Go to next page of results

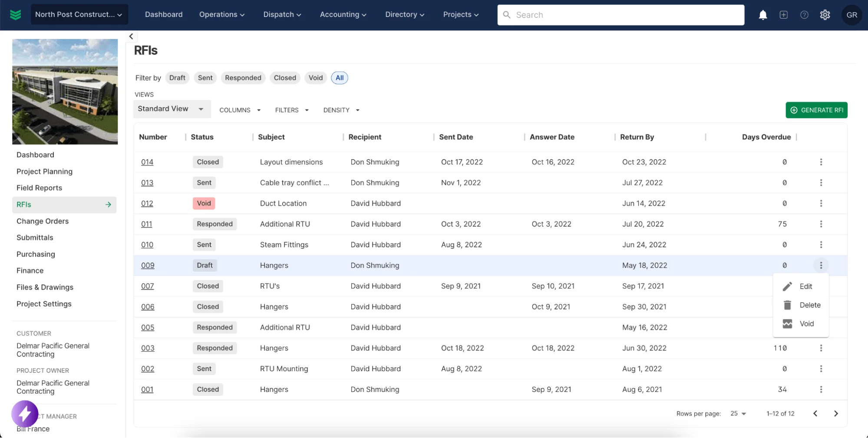pos(836,414)
